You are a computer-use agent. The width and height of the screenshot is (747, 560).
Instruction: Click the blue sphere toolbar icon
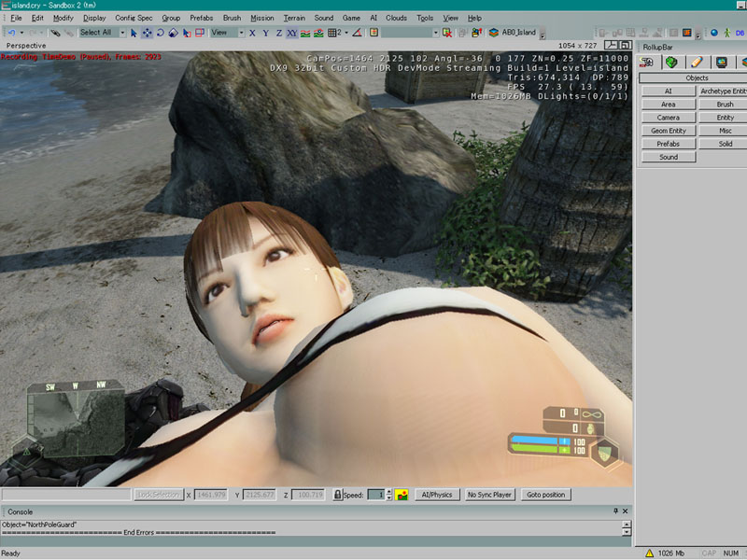pyautogui.click(x=714, y=33)
